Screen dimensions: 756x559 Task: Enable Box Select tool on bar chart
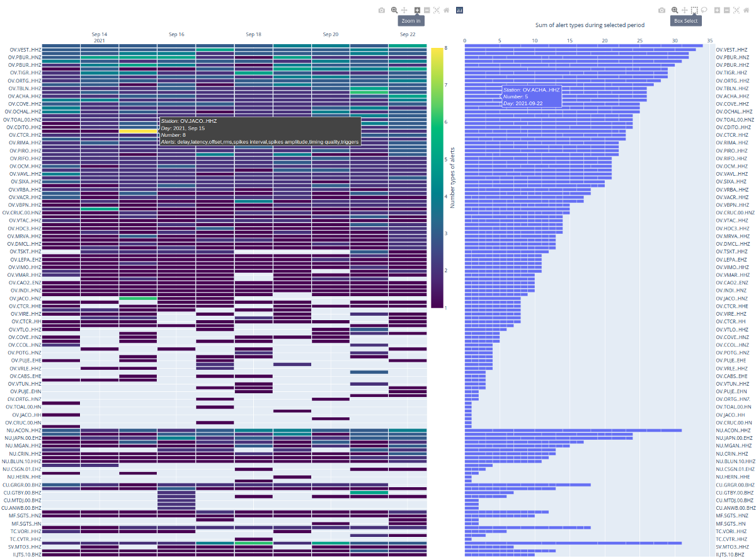pyautogui.click(x=694, y=10)
